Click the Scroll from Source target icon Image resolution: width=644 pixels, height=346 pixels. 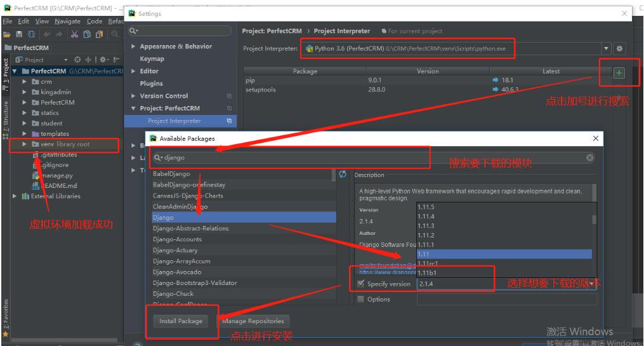(77, 60)
